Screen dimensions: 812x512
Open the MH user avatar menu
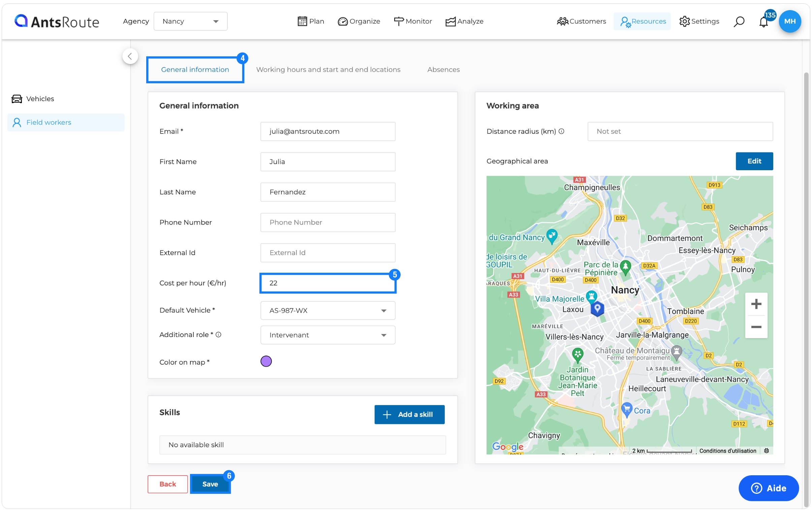tap(790, 21)
